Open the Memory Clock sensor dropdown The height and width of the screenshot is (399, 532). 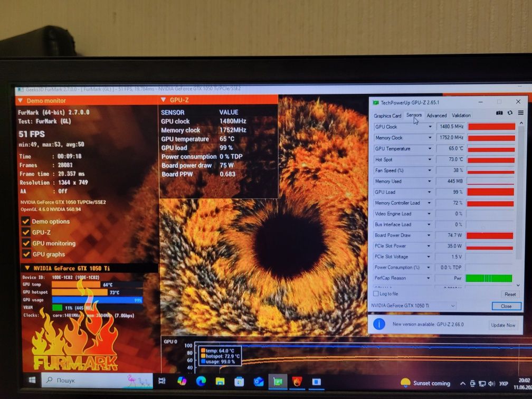pyautogui.click(x=430, y=137)
